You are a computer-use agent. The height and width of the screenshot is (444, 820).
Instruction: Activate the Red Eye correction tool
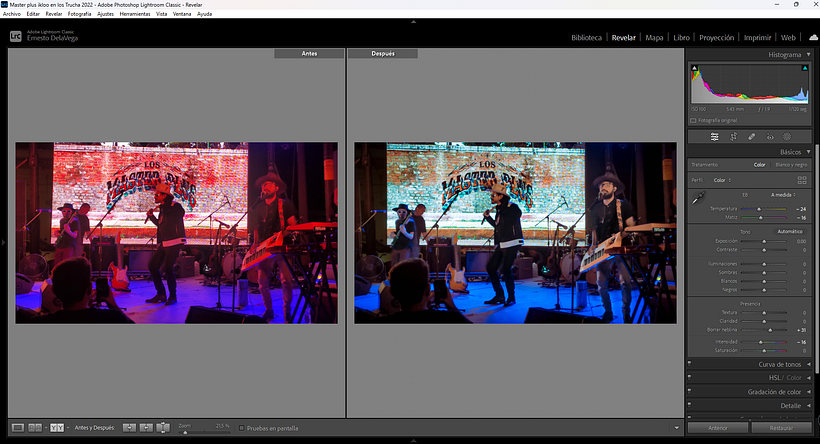click(x=770, y=136)
